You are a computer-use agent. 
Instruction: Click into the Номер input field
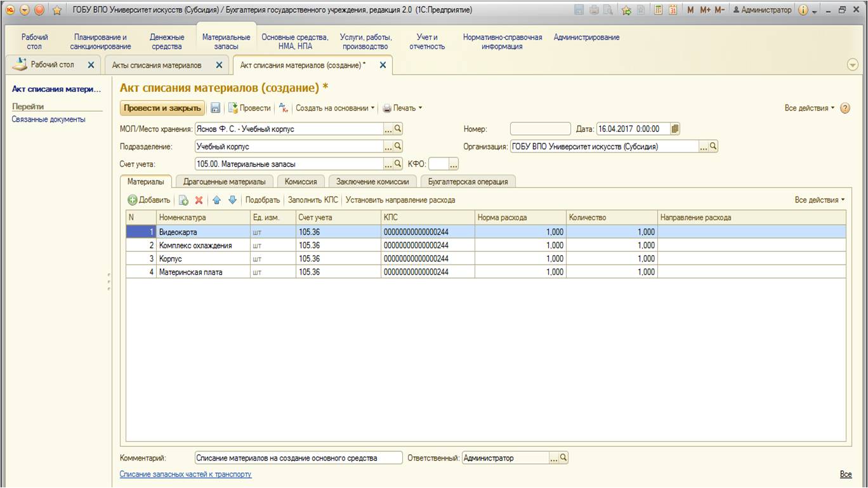click(x=540, y=129)
